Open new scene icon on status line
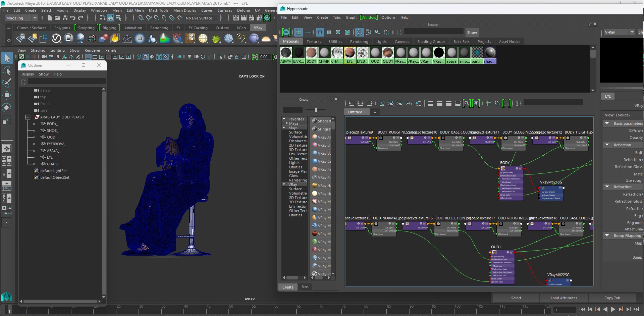 (x=49, y=18)
